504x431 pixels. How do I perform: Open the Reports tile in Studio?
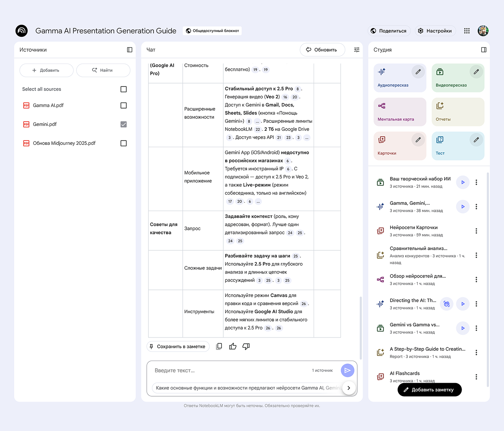pyautogui.click(x=458, y=112)
